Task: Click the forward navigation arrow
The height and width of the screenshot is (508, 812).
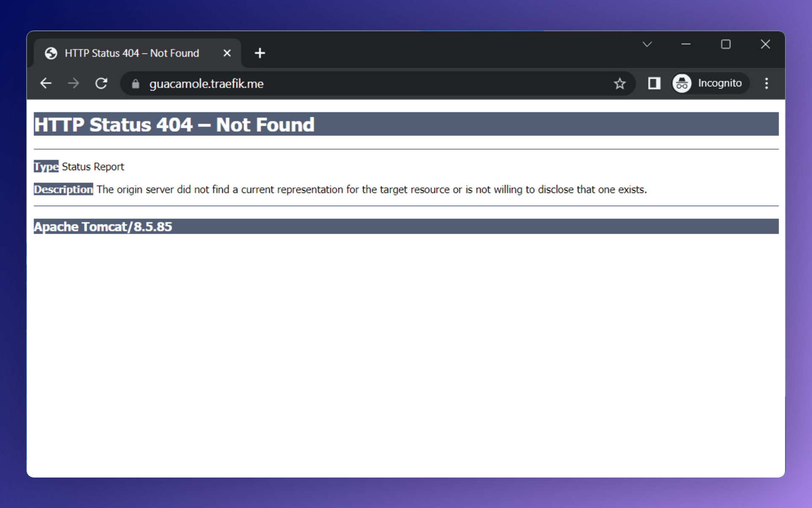Action: pyautogui.click(x=73, y=83)
